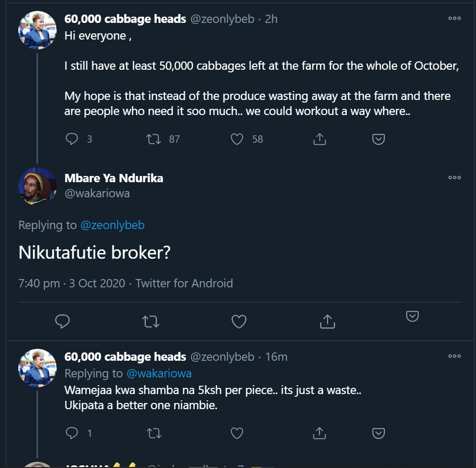Open 'Twitter for Android' source link

184,283
